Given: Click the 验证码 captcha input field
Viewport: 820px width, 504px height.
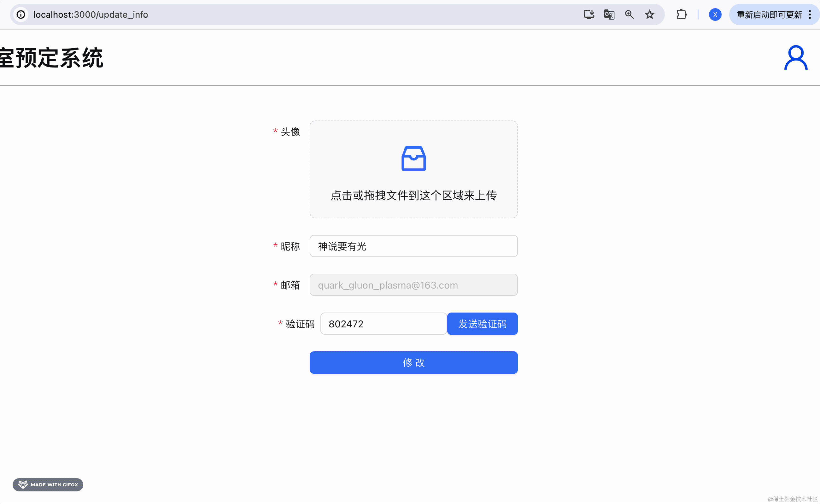Looking at the screenshot, I should click(x=383, y=324).
